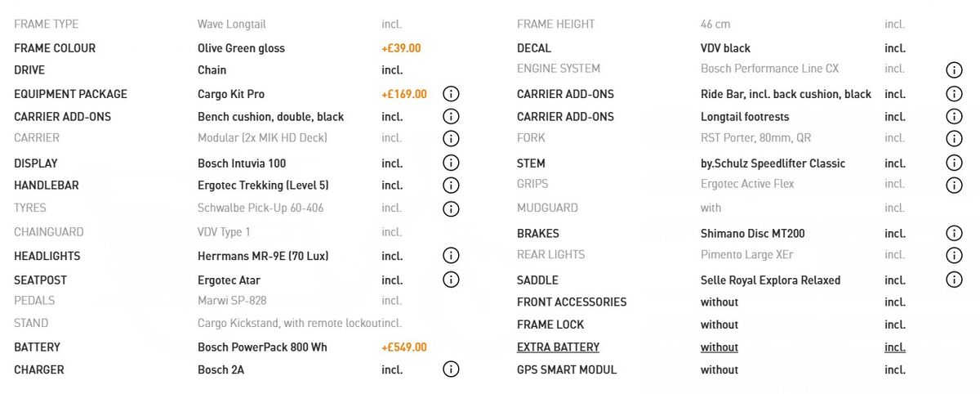This screenshot has width=980, height=394.
Task: Open info for Ergotec Trekking handlebar
Action: point(451,186)
